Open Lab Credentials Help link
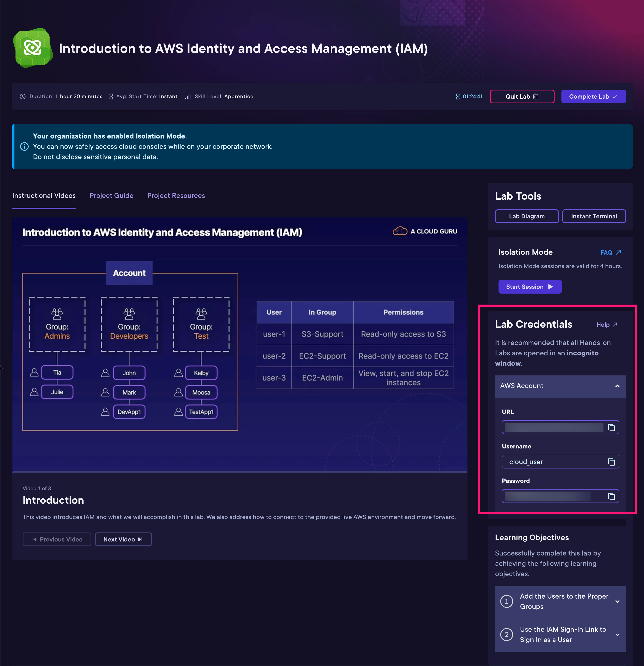This screenshot has height=666, width=644. [x=606, y=325]
